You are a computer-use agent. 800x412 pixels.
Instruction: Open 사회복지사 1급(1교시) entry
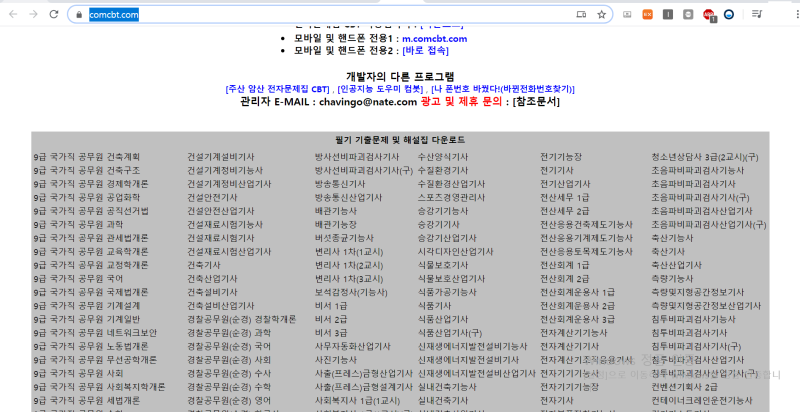[x=358, y=401]
